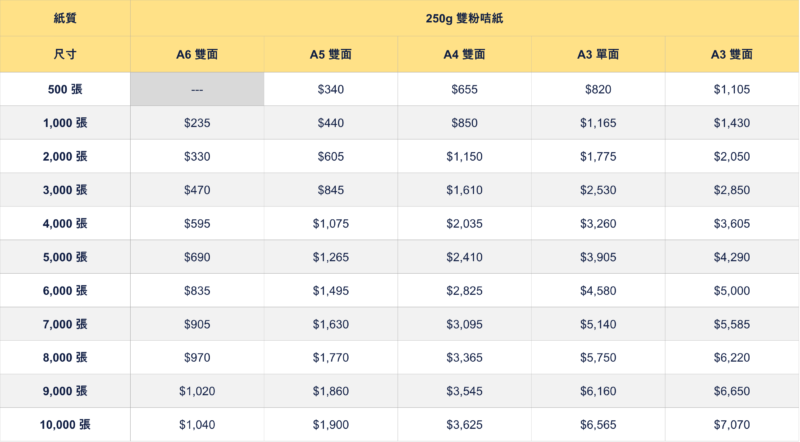Click the 250g 雙粉咭紙 header cell
Image resolution: width=800 pixels, height=442 pixels.
[x=464, y=18]
